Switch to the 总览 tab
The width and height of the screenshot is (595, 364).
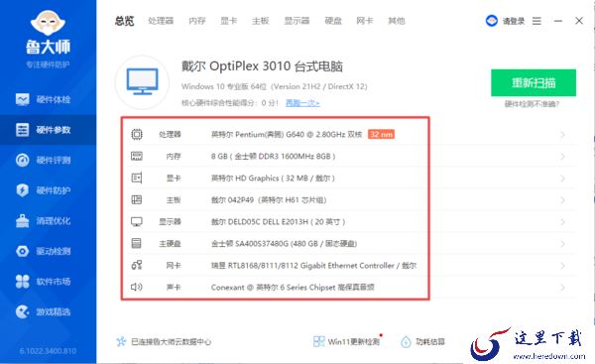[125, 21]
